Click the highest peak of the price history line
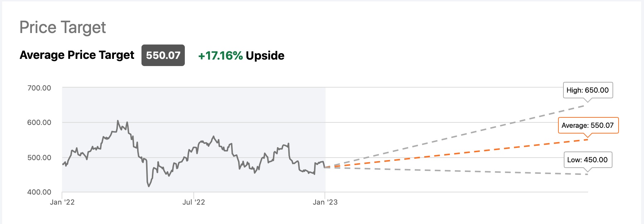This screenshot has width=644, height=224. pyautogui.click(x=118, y=121)
